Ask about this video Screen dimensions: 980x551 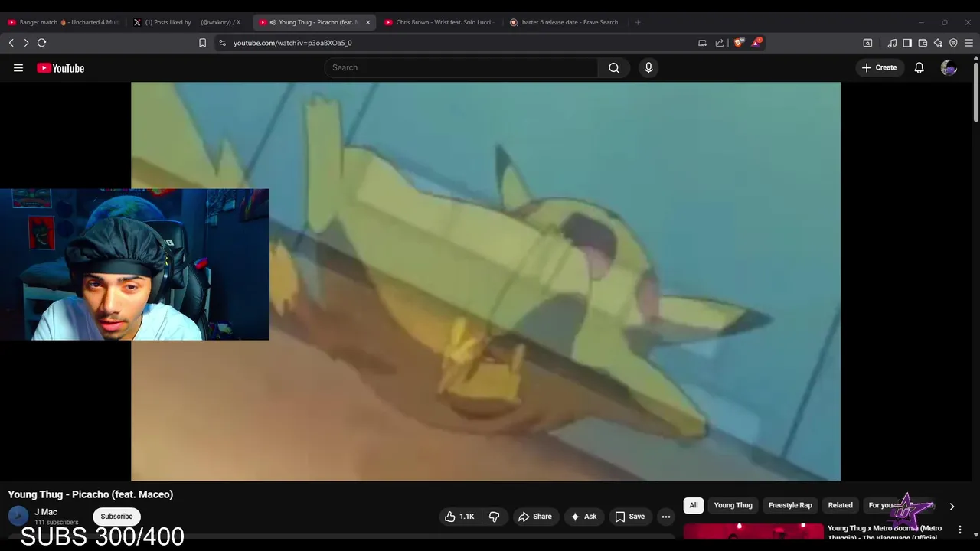point(583,517)
